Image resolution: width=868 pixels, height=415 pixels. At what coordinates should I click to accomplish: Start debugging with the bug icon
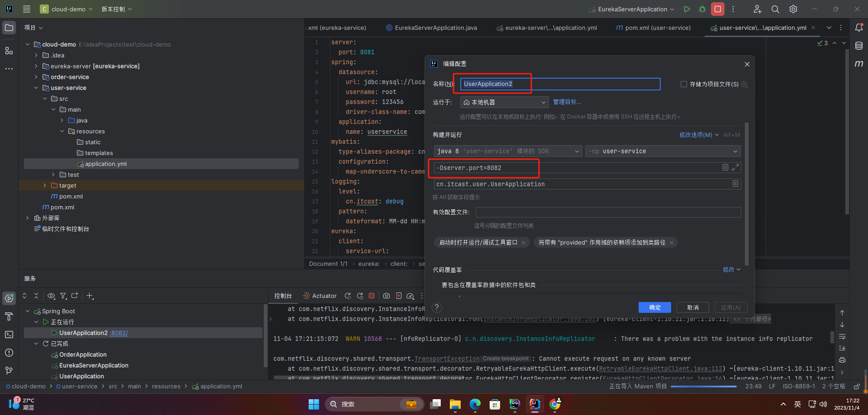tap(702, 9)
